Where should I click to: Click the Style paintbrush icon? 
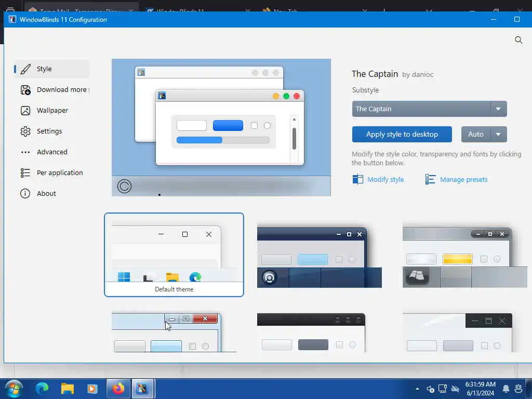[25, 69]
